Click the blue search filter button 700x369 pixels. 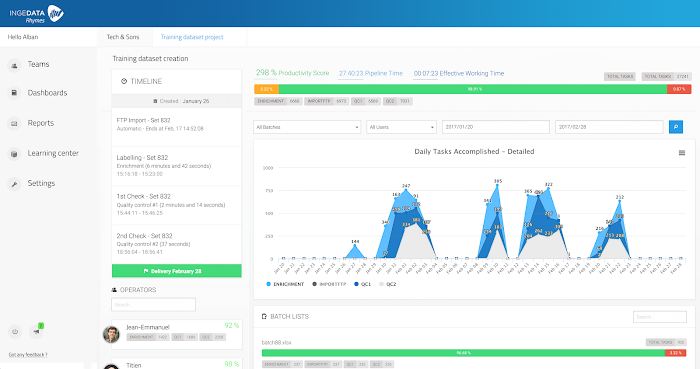pyautogui.click(x=676, y=127)
